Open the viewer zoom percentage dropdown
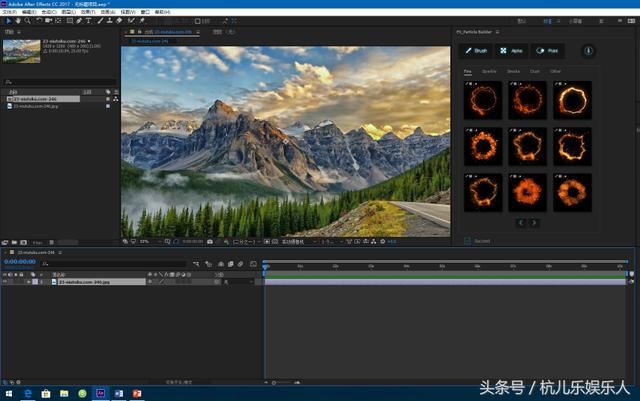Screen dimensions: 640x401 [x=146, y=241]
